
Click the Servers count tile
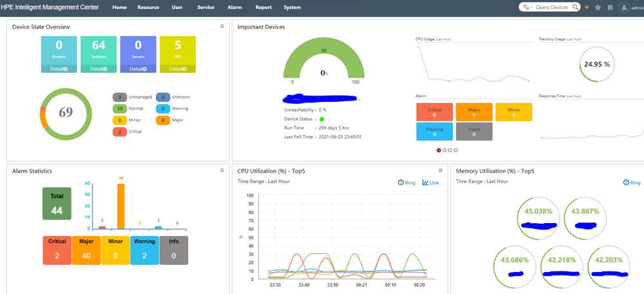(138, 54)
